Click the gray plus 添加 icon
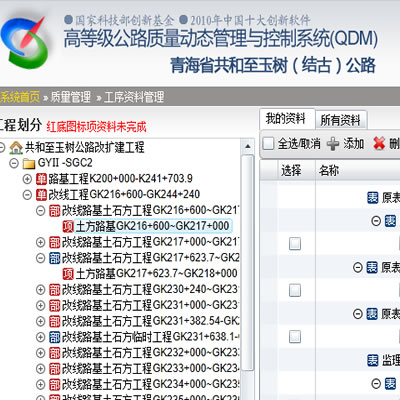 333,144
